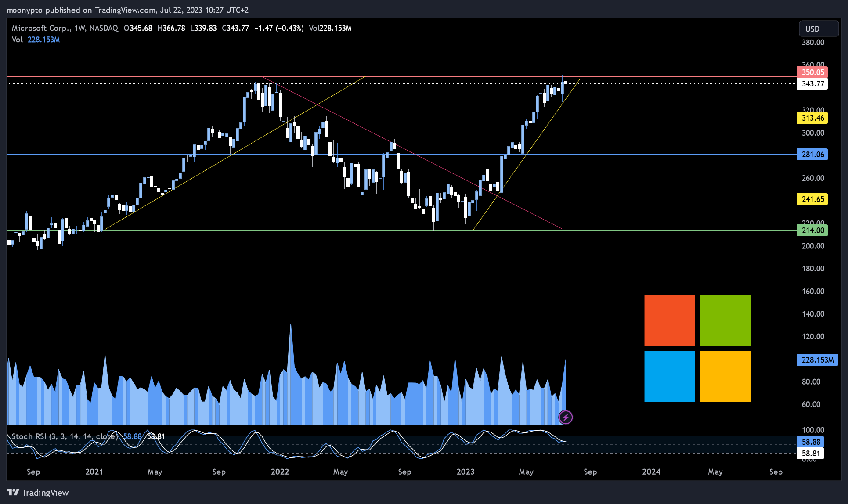Click the H366.78 high value in header
Image resolution: width=848 pixels, height=504 pixels.
click(171, 28)
